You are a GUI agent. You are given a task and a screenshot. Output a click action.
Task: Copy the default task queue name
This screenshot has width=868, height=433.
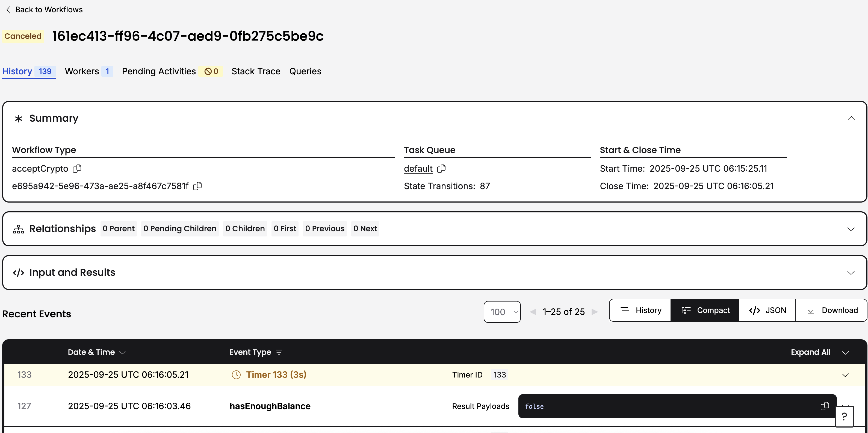[x=441, y=168]
